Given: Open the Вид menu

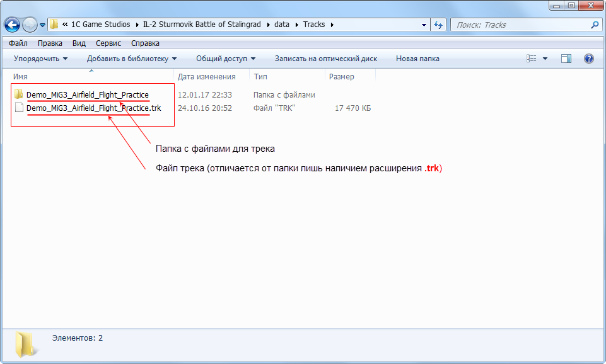Looking at the screenshot, I should 79,43.
